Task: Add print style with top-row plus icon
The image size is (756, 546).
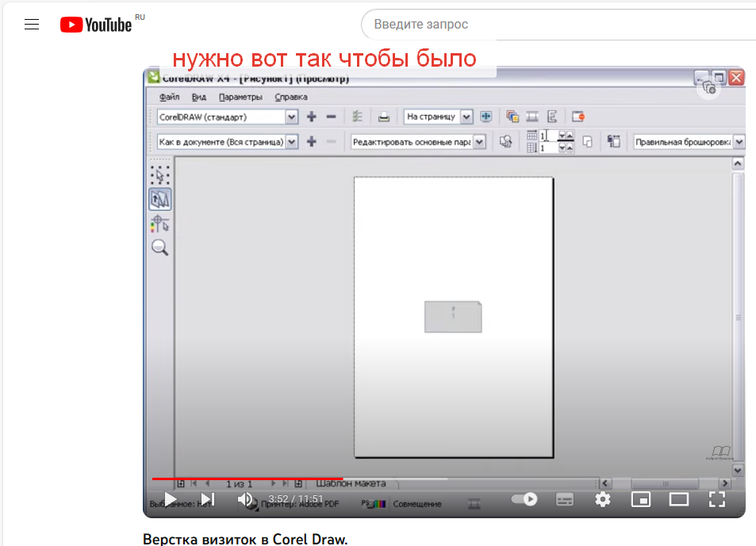Action: [312, 116]
